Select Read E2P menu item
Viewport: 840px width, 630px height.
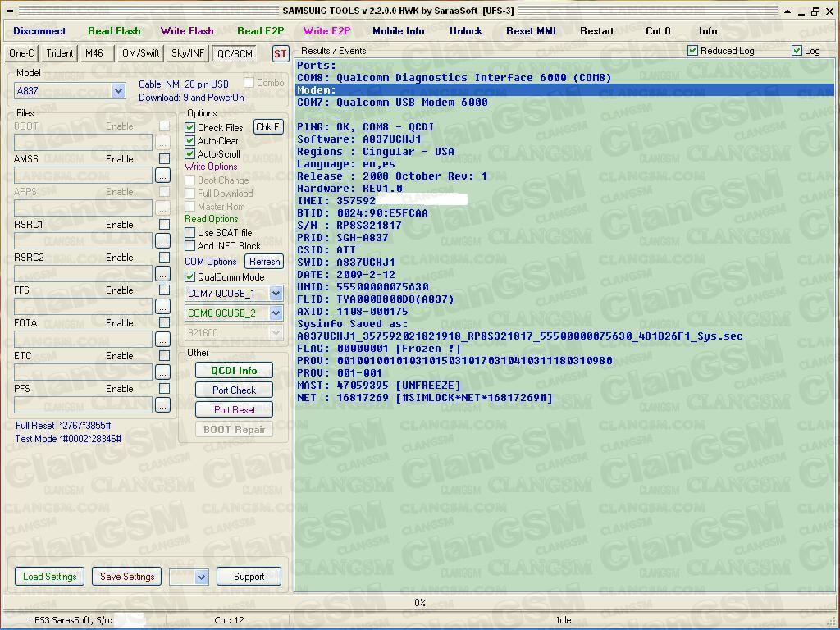(x=260, y=31)
